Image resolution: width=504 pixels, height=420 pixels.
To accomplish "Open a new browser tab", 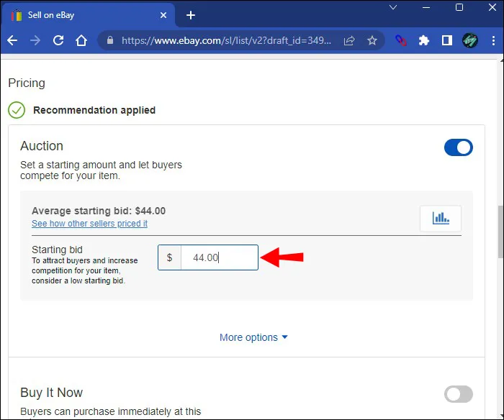I will pyautogui.click(x=191, y=15).
